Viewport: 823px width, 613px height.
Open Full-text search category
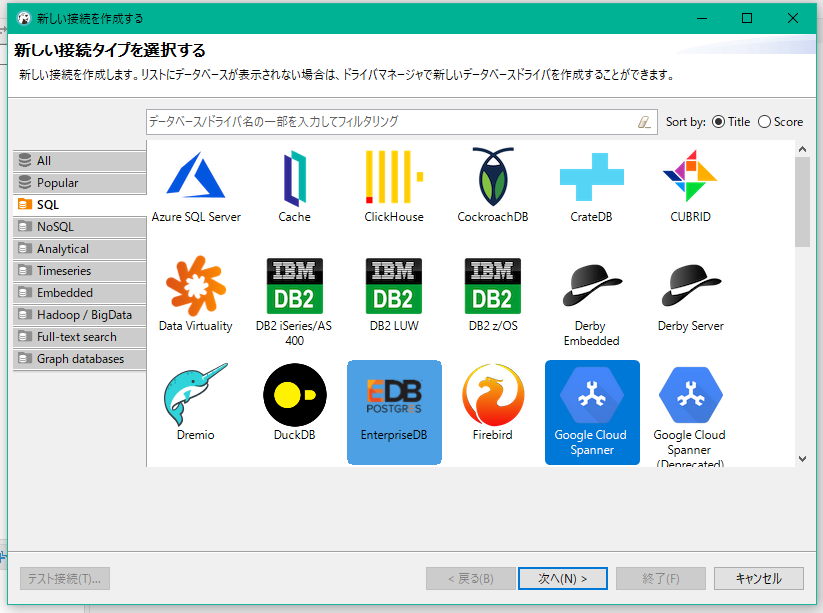pyautogui.click(x=79, y=337)
